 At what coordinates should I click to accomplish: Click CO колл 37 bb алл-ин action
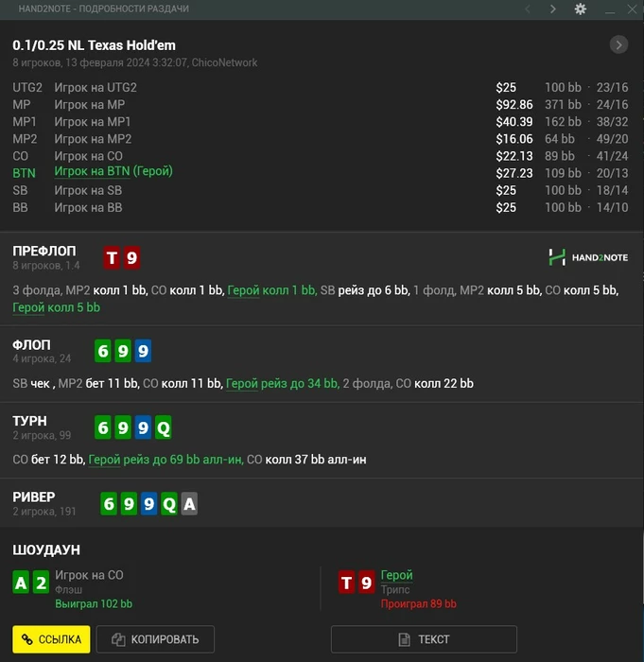click(x=306, y=460)
